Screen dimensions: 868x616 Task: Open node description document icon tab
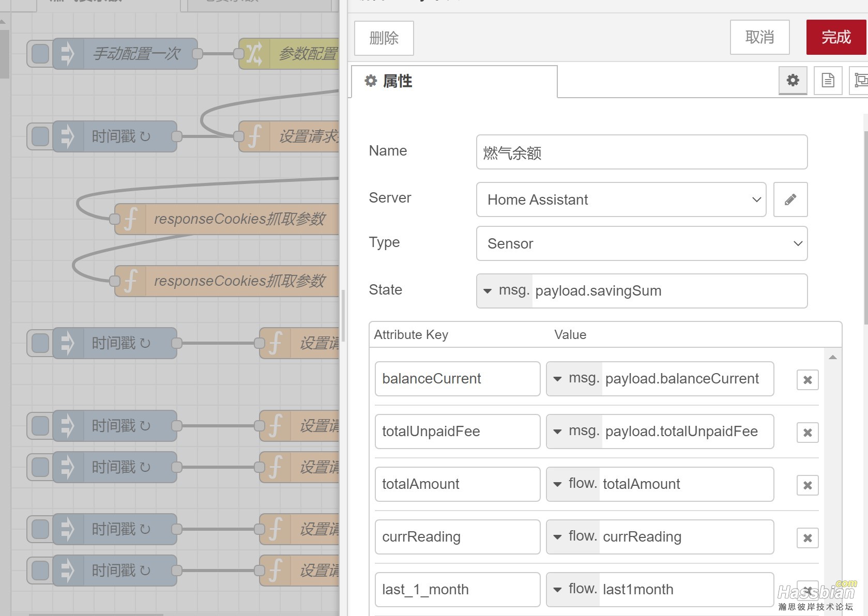pyautogui.click(x=828, y=80)
